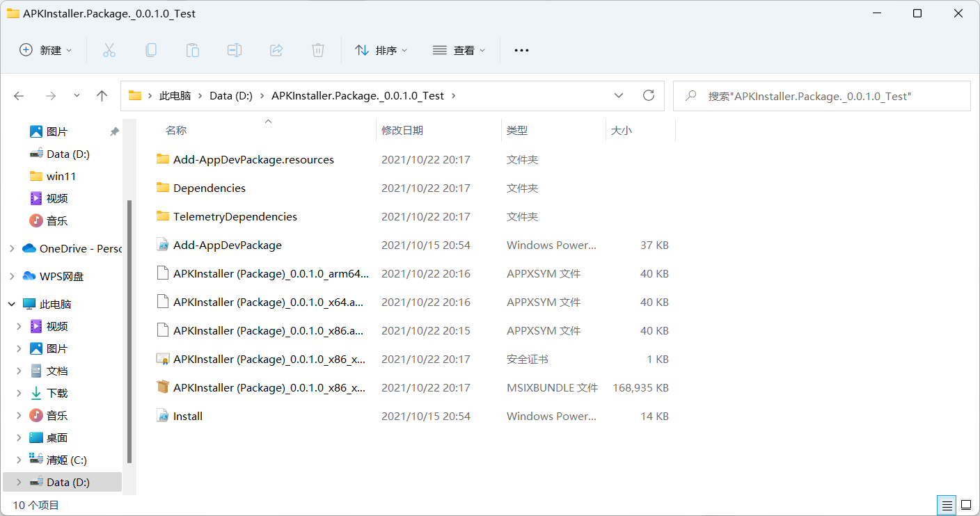Click the 168,935 KB size cell

(640, 387)
